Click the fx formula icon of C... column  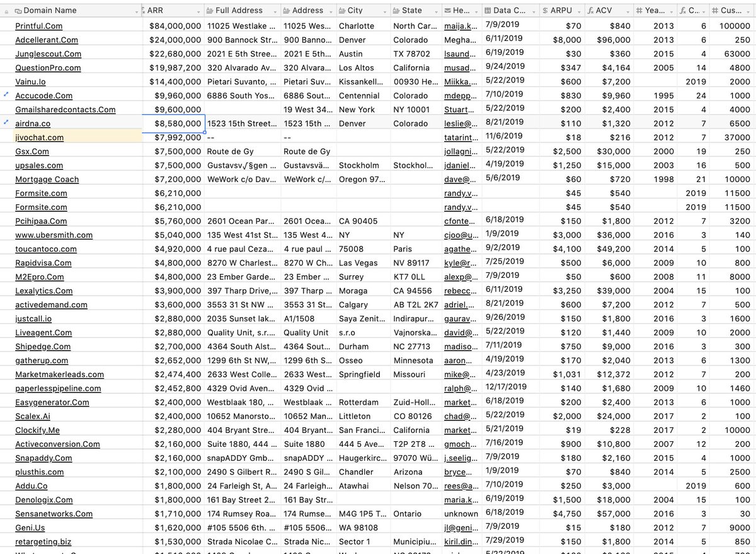(x=684, y=11)
